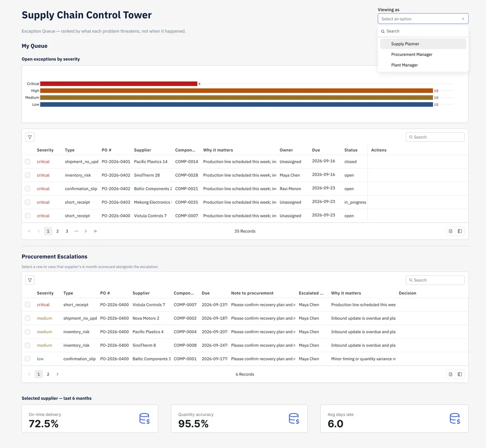Click database icon on On-time delivery card
Screen dimensions: 486x448
pyautogui.click(x=145, y=418)
